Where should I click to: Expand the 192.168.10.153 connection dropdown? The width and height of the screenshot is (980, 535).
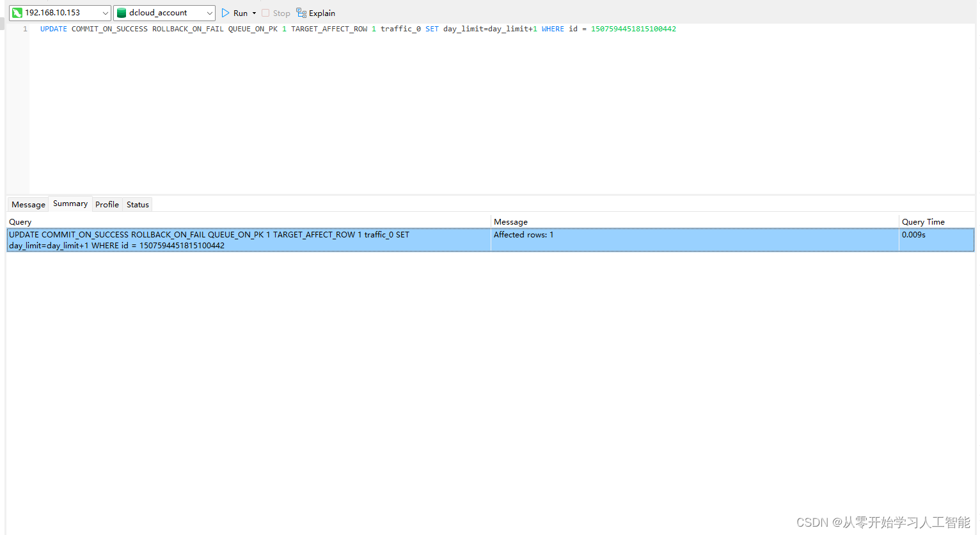[x=106, y=13]
